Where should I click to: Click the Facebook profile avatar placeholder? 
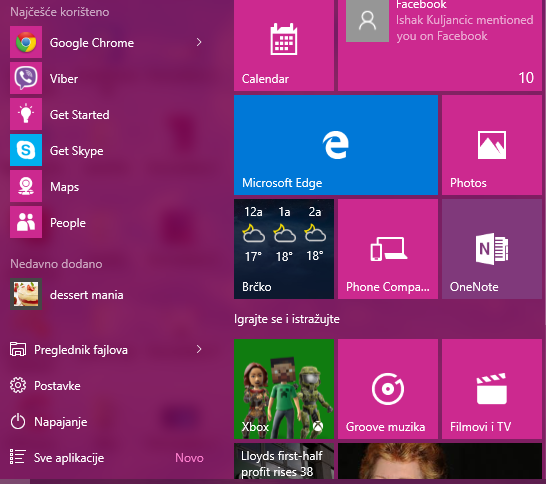pyautogui.click(x=367, y=21)
